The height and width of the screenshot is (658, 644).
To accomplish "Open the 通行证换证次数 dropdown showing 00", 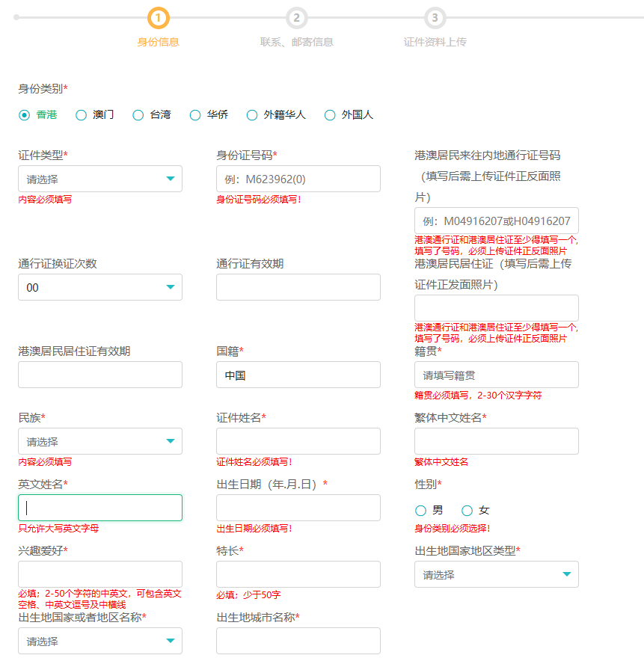I will pos(99,287).
